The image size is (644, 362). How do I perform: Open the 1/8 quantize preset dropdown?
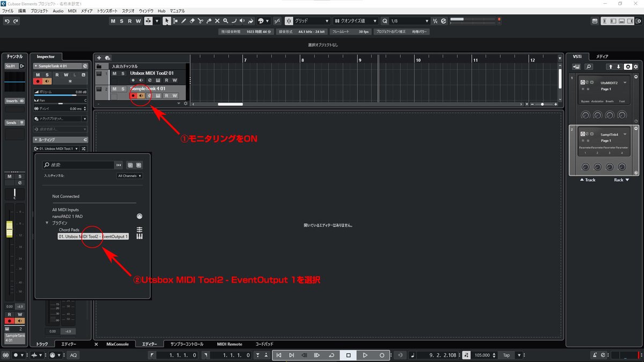tap(409, 21)
